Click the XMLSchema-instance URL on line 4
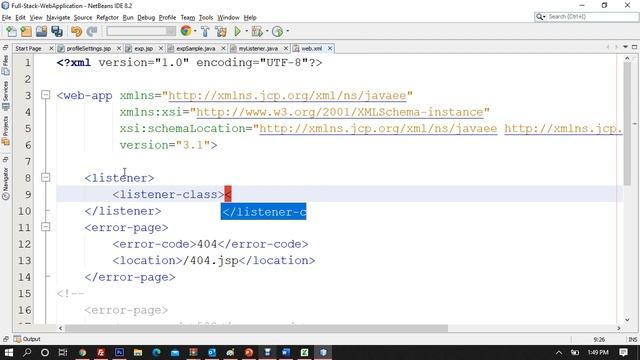 [340, 112]
